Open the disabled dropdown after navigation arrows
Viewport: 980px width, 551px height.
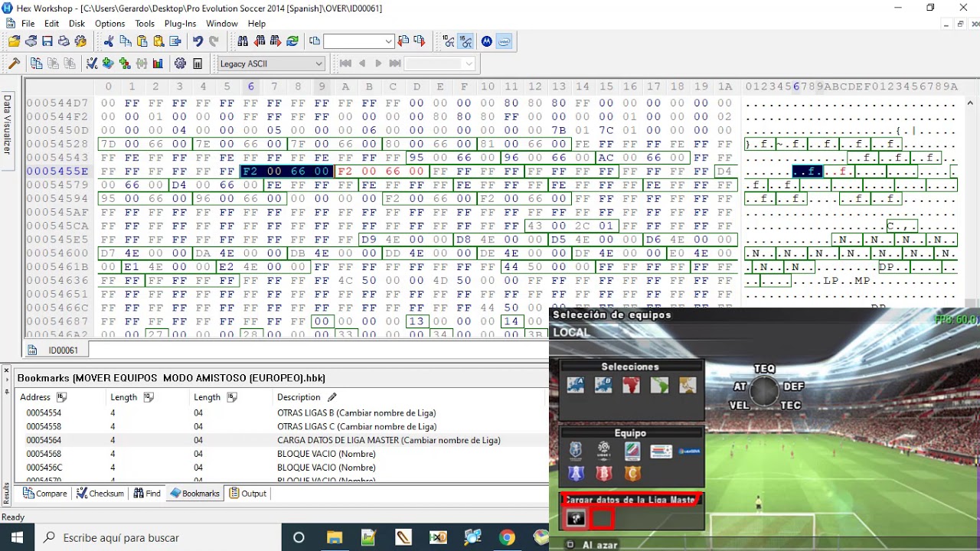[439, 64]
